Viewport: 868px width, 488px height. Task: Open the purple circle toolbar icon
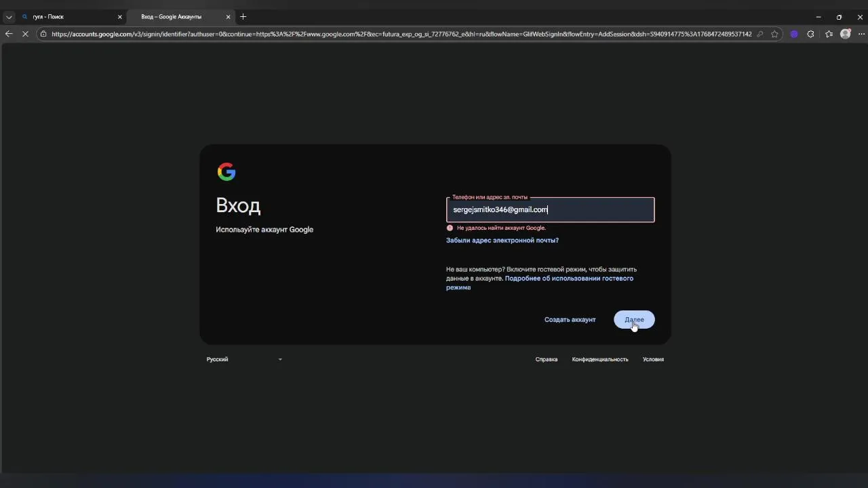[x=794, y=34]
